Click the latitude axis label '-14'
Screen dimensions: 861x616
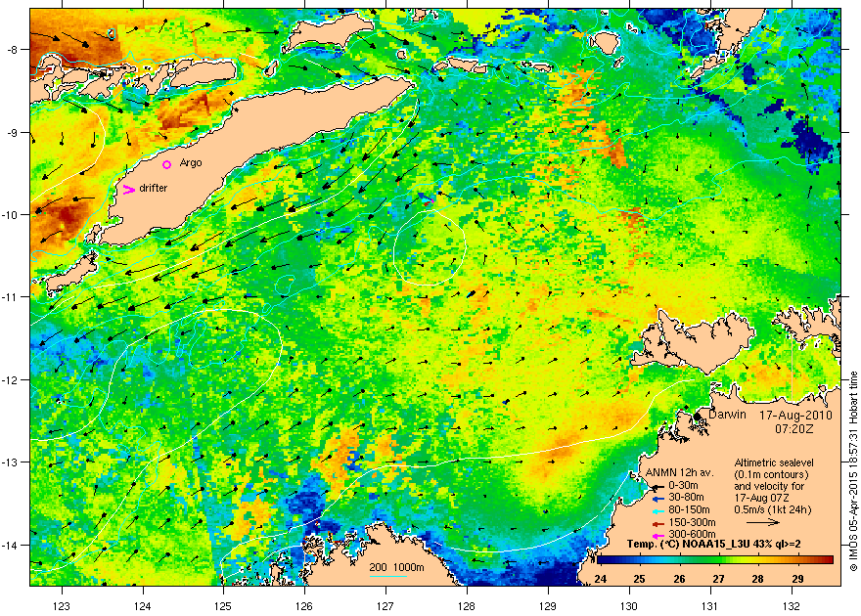coord(12,545)
